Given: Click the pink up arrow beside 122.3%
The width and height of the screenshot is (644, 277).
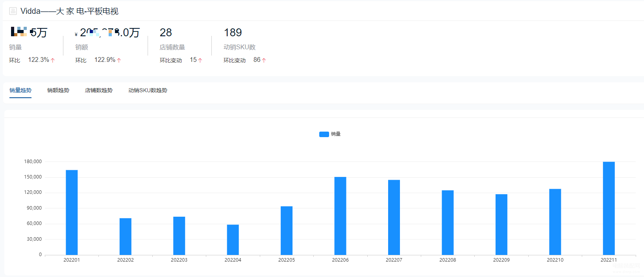Looking at the screenshot, I should 53,60.
